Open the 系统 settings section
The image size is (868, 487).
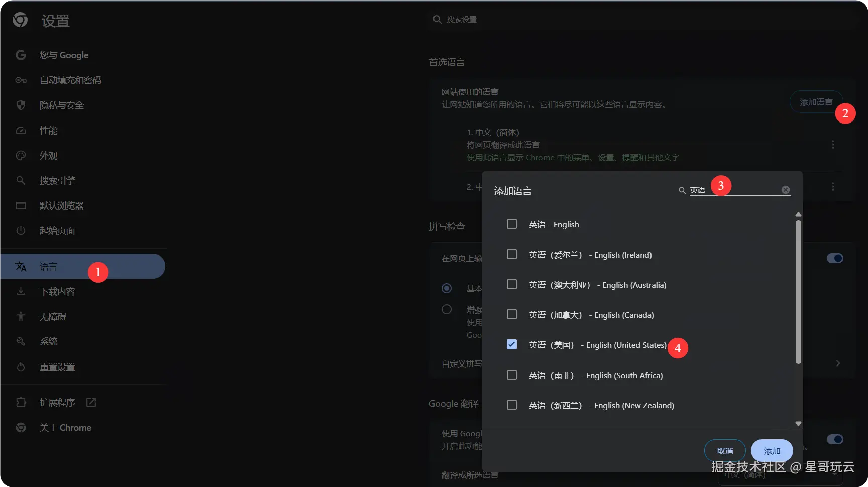pos(83,342)
